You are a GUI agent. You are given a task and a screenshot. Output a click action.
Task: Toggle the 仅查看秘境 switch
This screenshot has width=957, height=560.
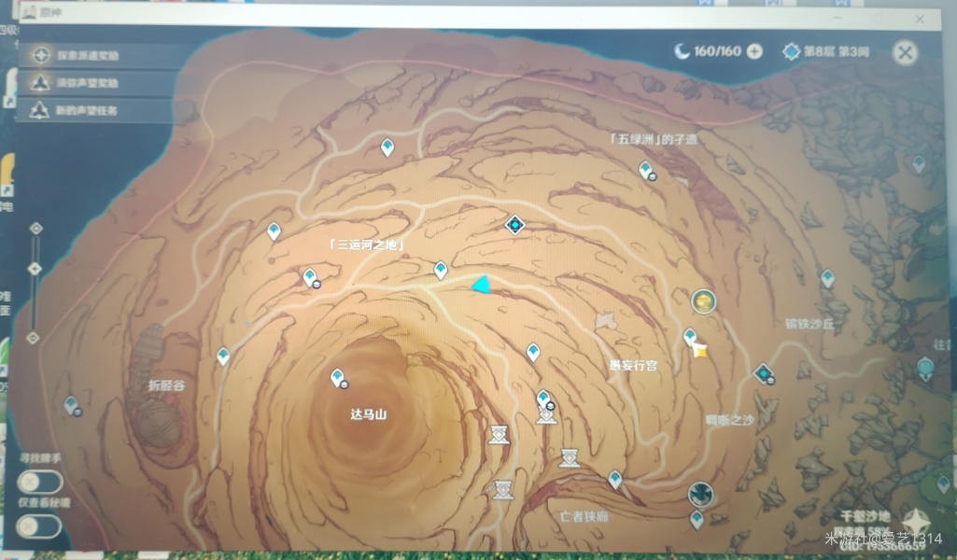pyautogui.click(x=39, y=526)
